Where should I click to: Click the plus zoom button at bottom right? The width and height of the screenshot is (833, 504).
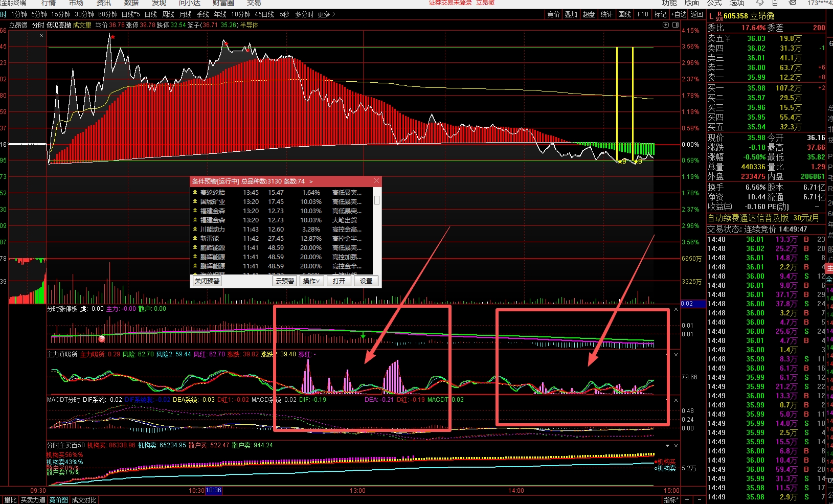(687, 499)
